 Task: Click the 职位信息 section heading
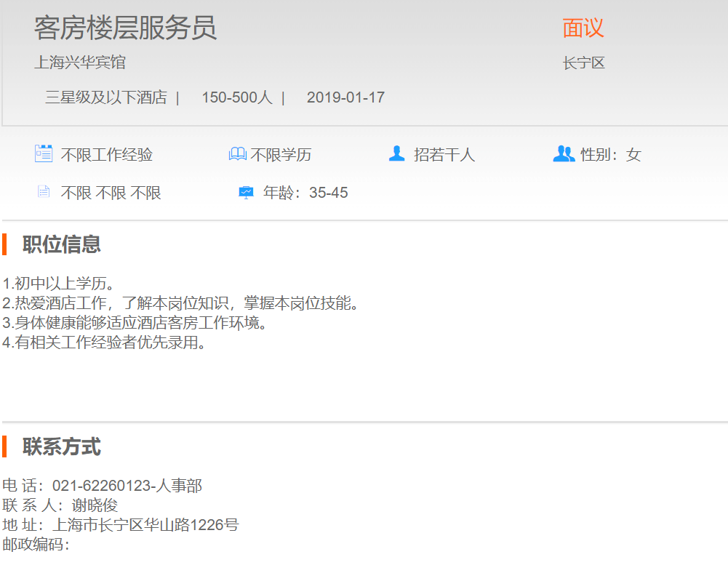pos(62,244)
